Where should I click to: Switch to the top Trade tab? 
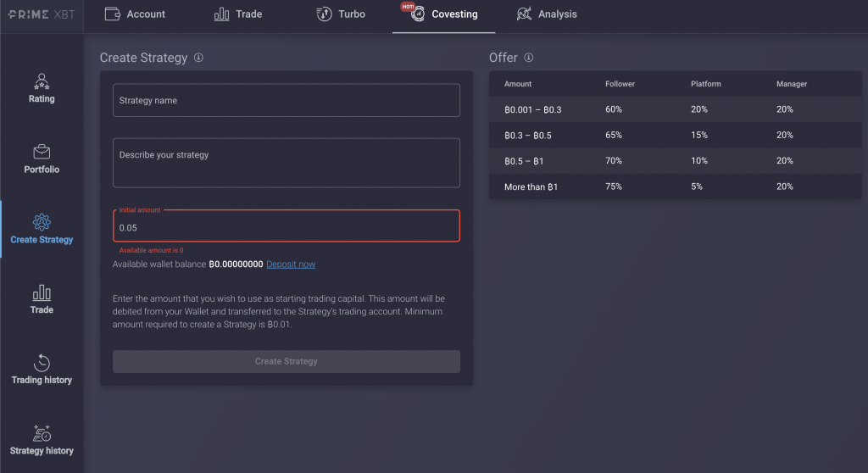pyautogui.click(x=238, y=14)
